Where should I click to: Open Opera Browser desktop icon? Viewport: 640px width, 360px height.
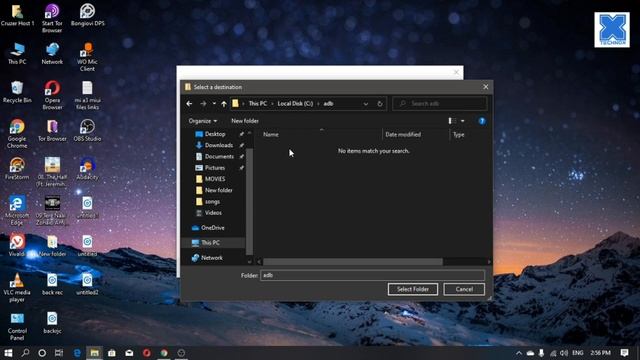click(x=52, y=95)
